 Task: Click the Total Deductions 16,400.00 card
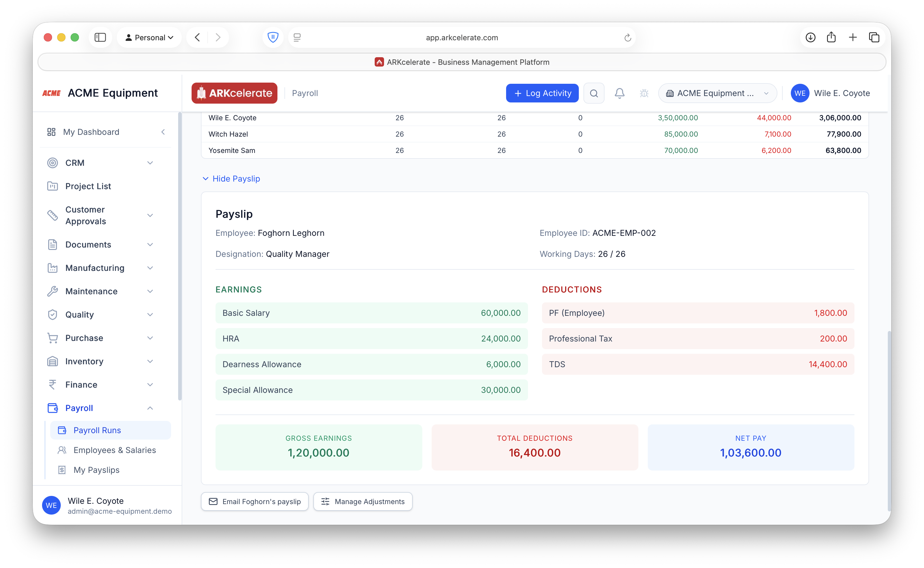[535, 447]
